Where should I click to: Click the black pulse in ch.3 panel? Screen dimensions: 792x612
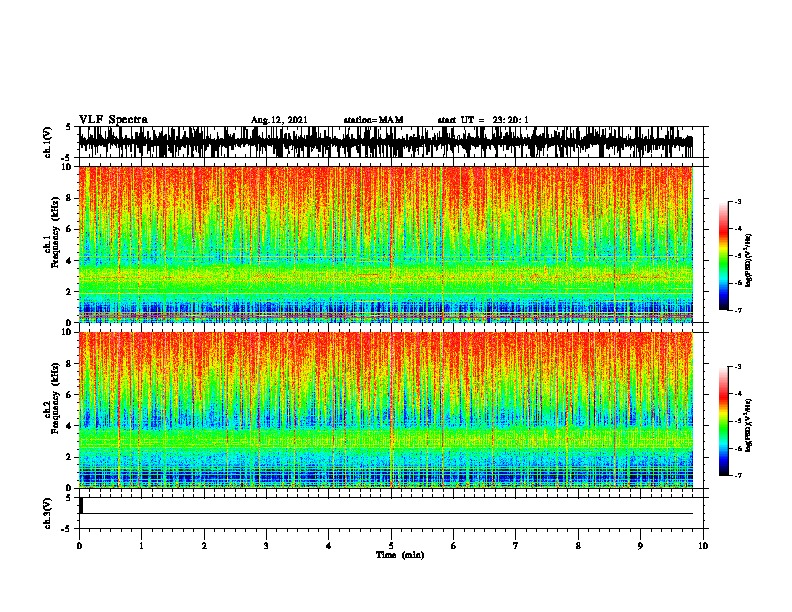(81, 505)
